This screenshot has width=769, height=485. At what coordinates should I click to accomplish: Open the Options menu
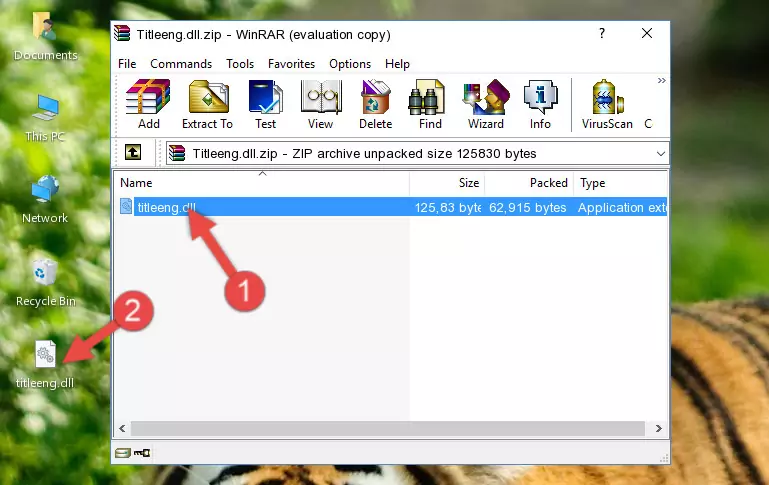point(350,64)
